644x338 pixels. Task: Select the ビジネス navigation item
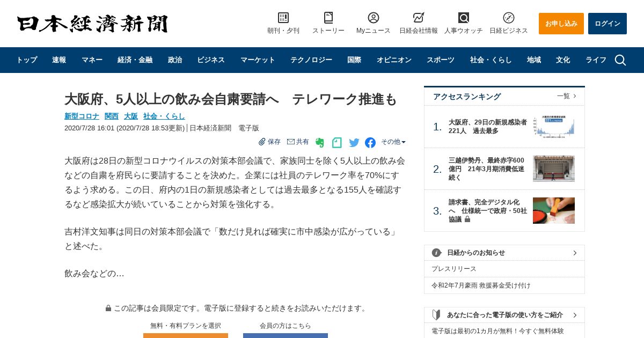(211, 60)
